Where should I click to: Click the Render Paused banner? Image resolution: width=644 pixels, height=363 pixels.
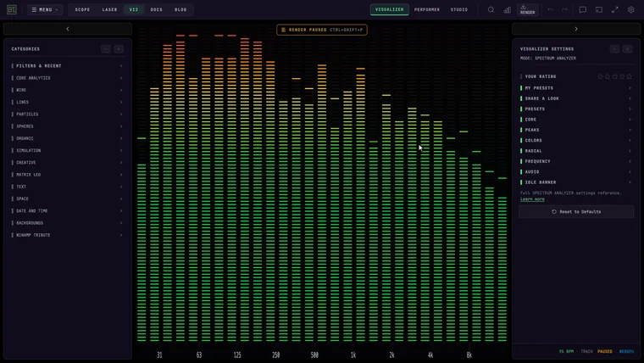pos(322,30)
